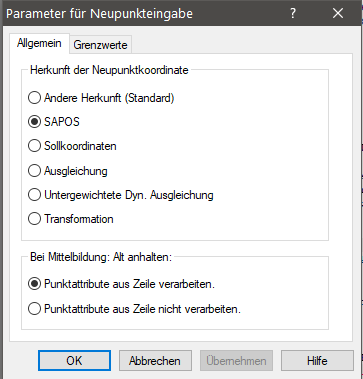Screen dimensions: 363x379
Task: Switch to the Grenzwerte tab
Action: coord(100,45)
